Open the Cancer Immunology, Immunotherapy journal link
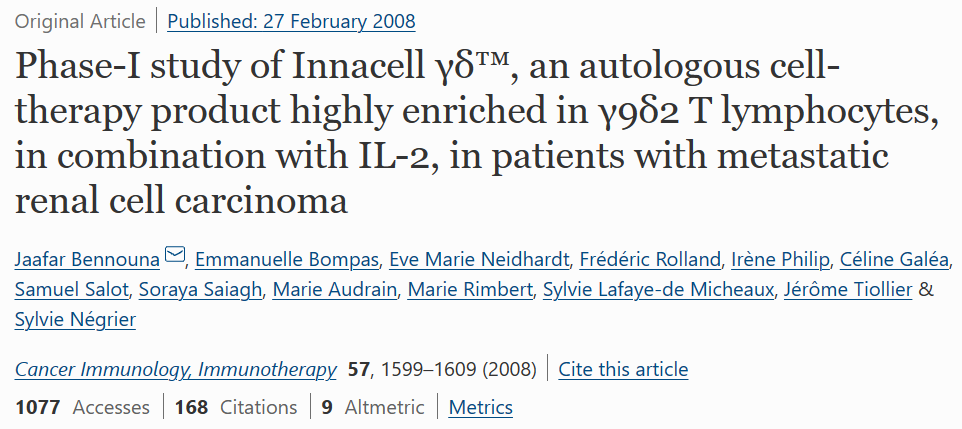Viewport: 962px width, 429px height. coord(175,369)
